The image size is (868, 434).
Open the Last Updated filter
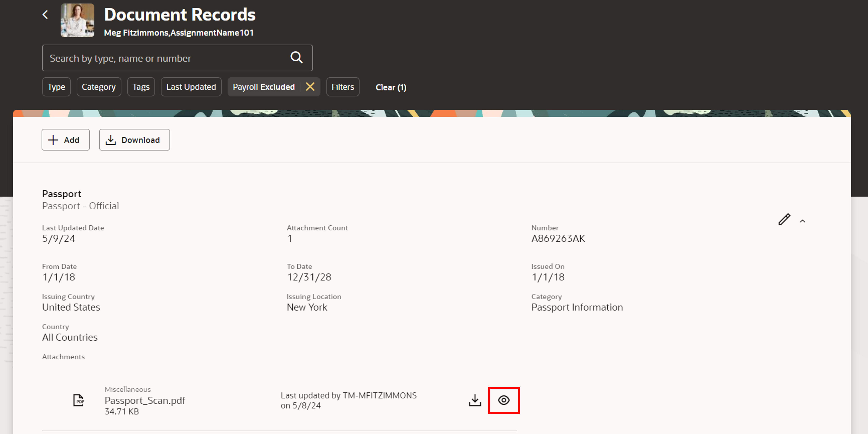coord(191,87)
